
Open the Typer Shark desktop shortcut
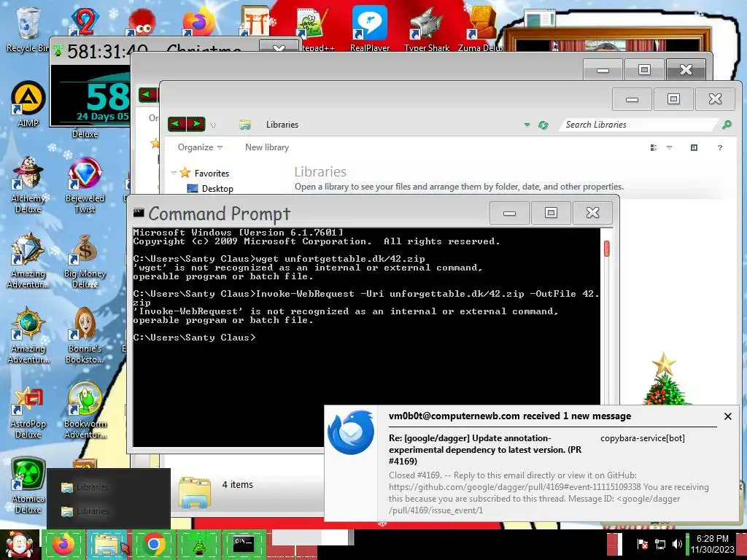click(426, 28)
